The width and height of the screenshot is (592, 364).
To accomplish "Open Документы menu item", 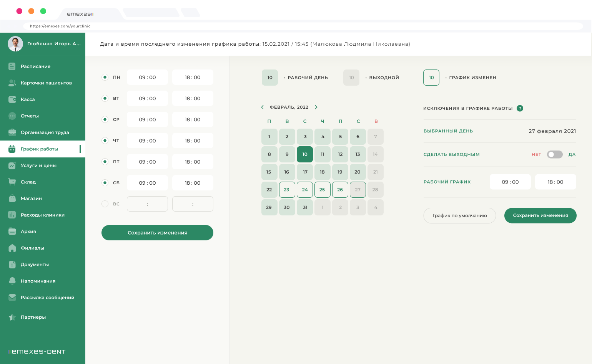I will click(x=43, y=265).
